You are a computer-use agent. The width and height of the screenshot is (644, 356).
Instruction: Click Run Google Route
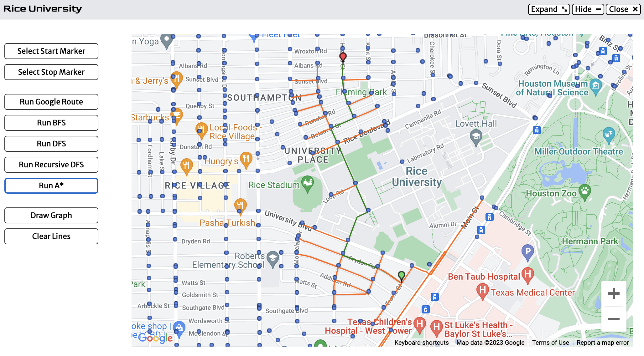tap(51, 102)
